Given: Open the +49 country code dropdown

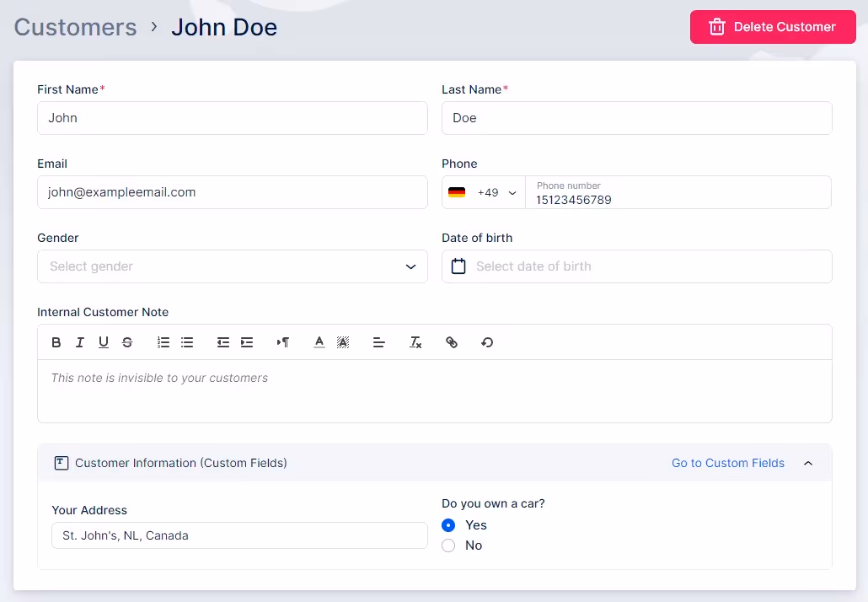Looking at the screenshot, I should point(483,192).
